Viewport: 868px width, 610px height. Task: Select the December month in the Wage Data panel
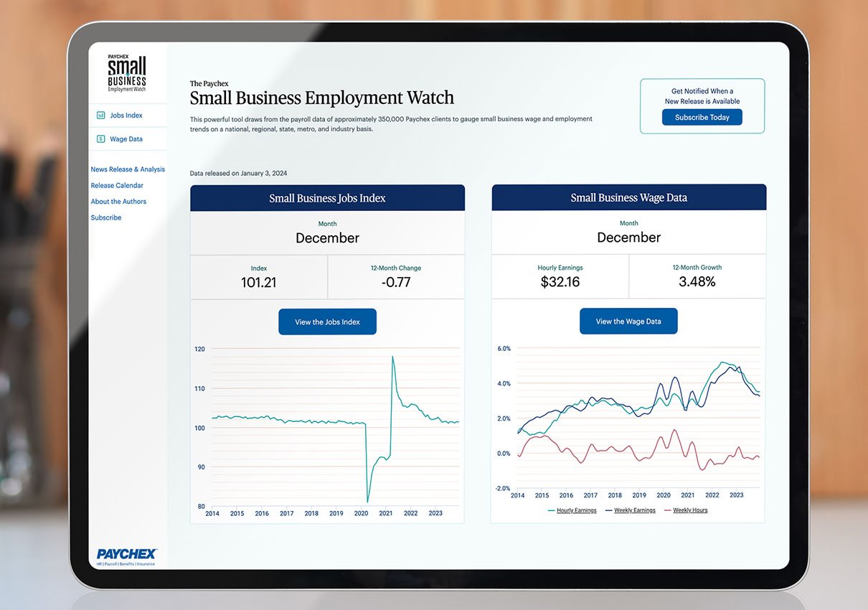(629, 238)
